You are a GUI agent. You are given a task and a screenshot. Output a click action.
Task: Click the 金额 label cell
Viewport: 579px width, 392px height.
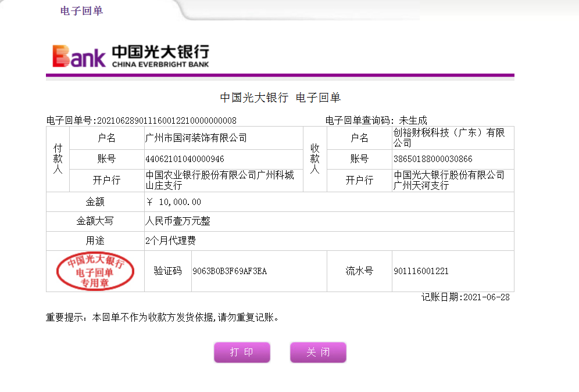[95, 202]
